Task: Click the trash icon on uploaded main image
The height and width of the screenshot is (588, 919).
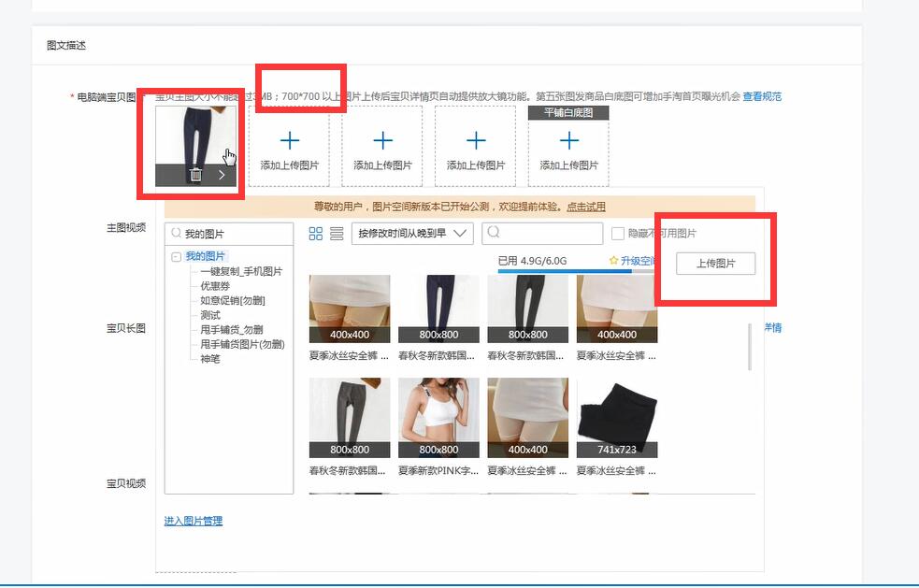Action: coord(195,175)
